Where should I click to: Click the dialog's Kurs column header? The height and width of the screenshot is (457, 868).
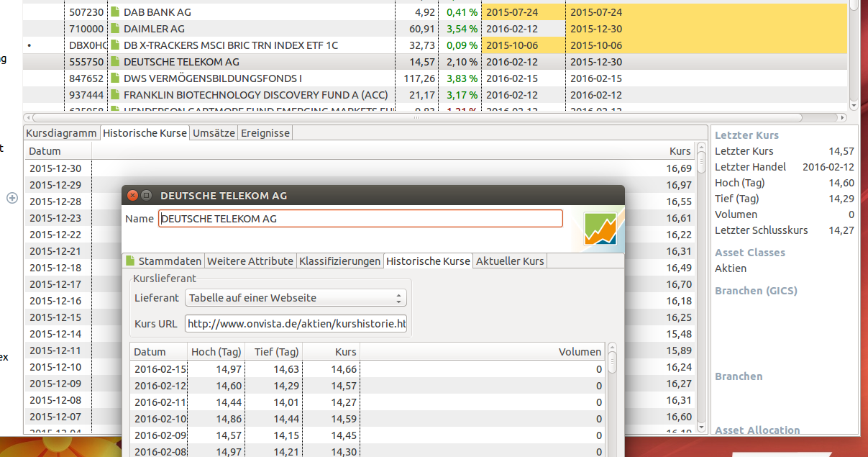tap(331, 352)
